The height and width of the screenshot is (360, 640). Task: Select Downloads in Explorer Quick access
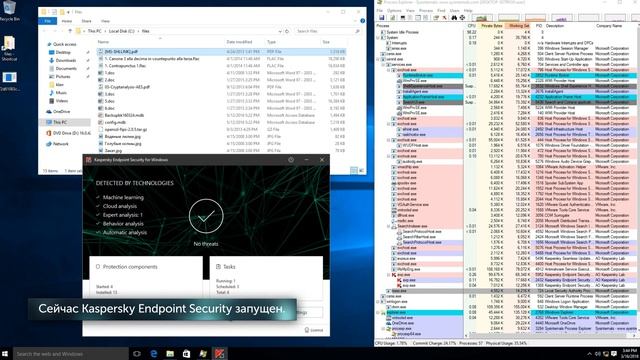coord(66,60)
